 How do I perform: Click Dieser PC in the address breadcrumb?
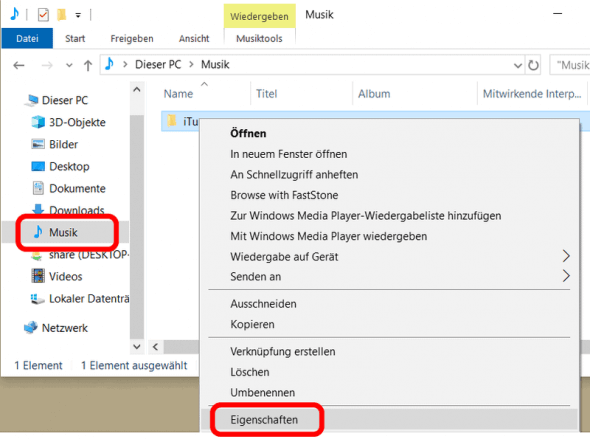click(158, 65)
